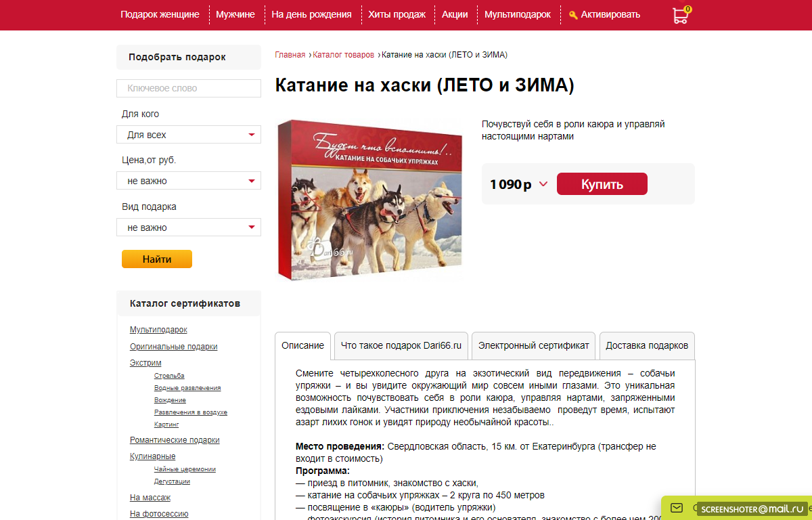The height and width of the screenshot is (520, 812).
Task: Open the Для кого dropdown
Action: click(189, 135)
